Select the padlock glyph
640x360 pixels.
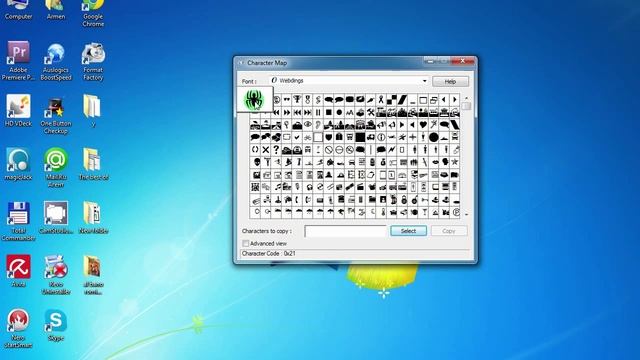404,200
